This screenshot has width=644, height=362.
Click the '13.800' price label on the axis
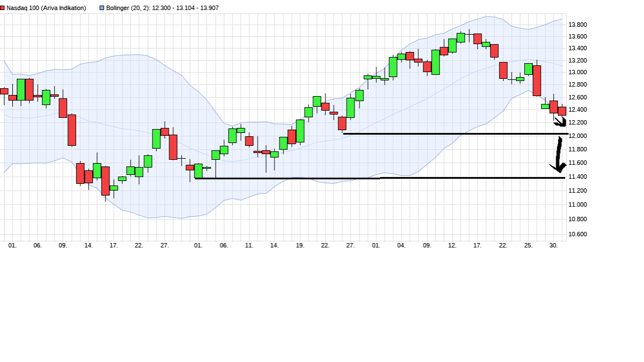click(x=577, y=25)
